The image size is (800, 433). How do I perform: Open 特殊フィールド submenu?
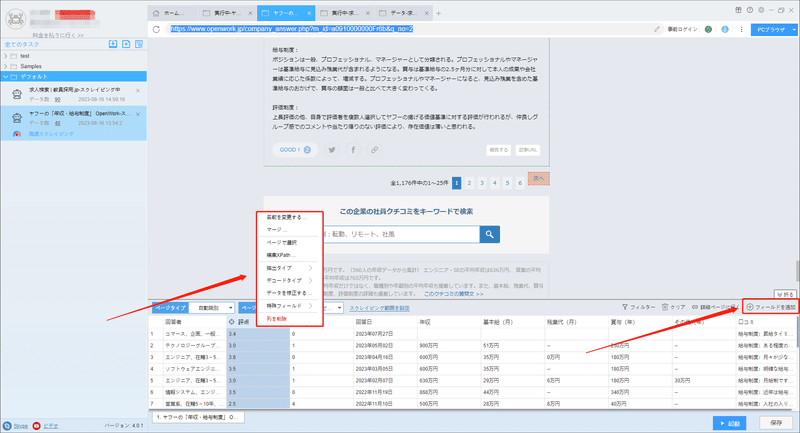coord(289,306)
